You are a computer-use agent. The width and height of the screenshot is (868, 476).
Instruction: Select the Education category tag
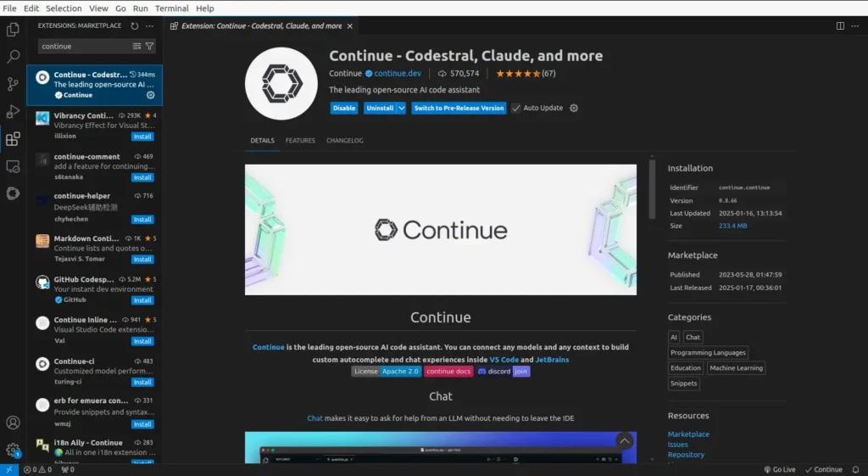pos(685,368)
